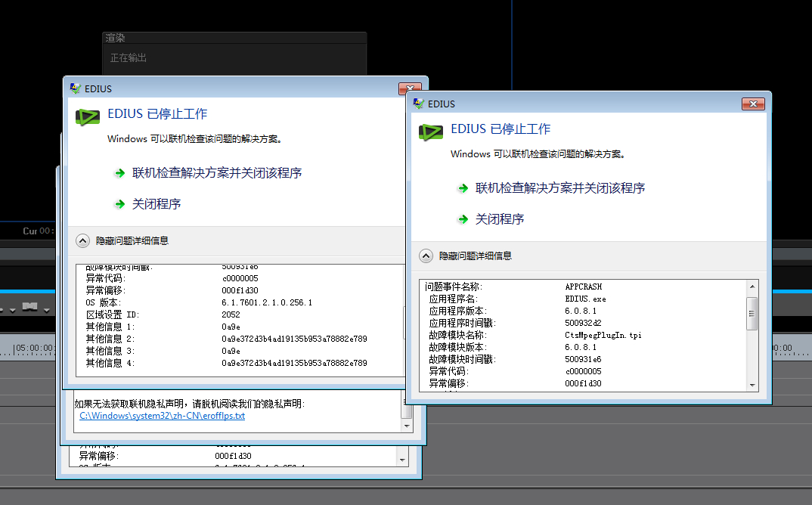Open the dropdown arrow beside timeline mode icon
Viewport: 812px width, 505px height.
[x=47, y=310]
